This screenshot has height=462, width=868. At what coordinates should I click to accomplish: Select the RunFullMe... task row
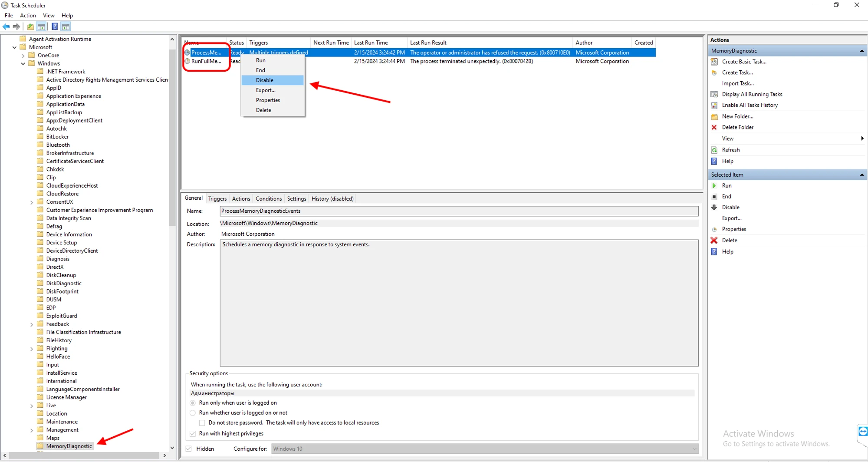tap(206, 61)
